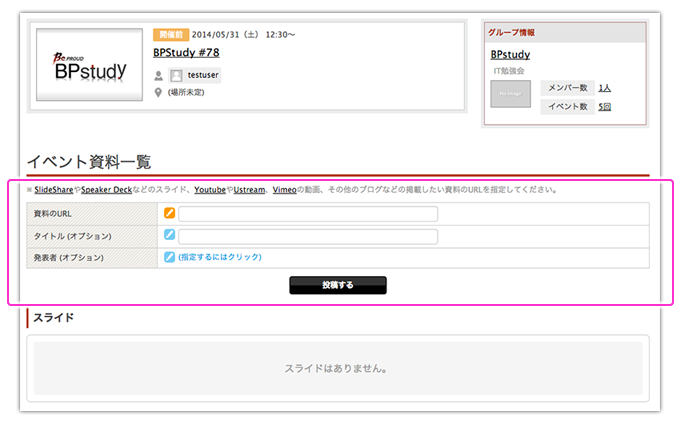The width and height of the screenshot is (682, 425).
Task: Open the Speaker Deck link
Action: click(x=107, y=190)
